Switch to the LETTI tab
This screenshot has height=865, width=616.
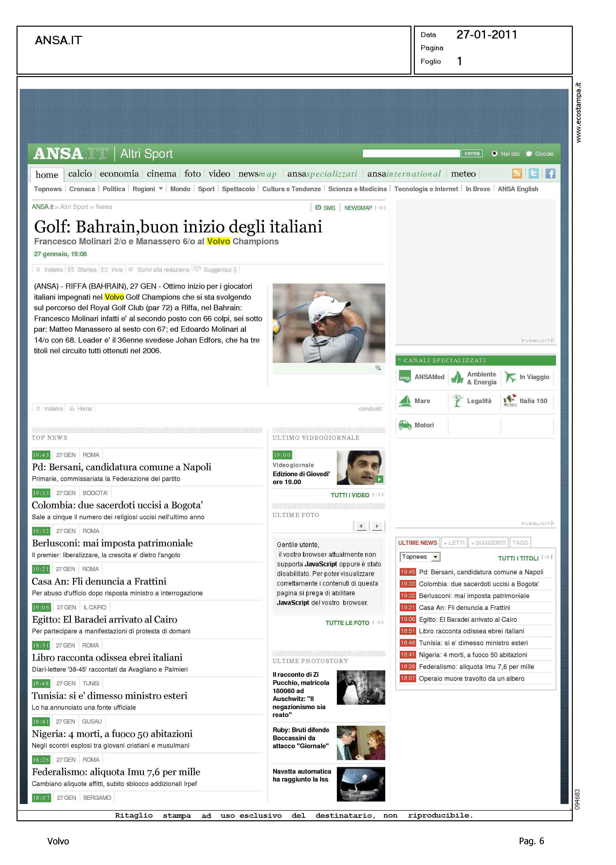(454, 543)
